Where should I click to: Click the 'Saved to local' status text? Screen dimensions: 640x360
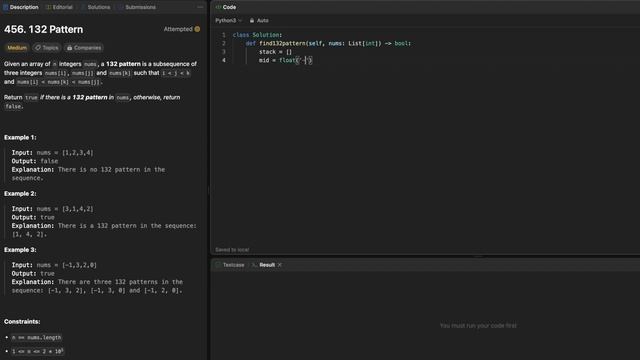click(x=232, y=250)
